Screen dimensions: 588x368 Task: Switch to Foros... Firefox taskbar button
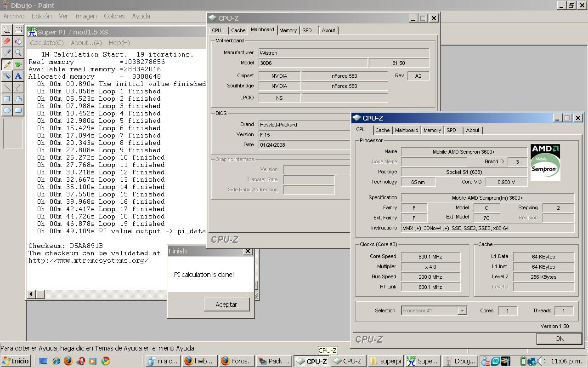(x=237, y=361)
